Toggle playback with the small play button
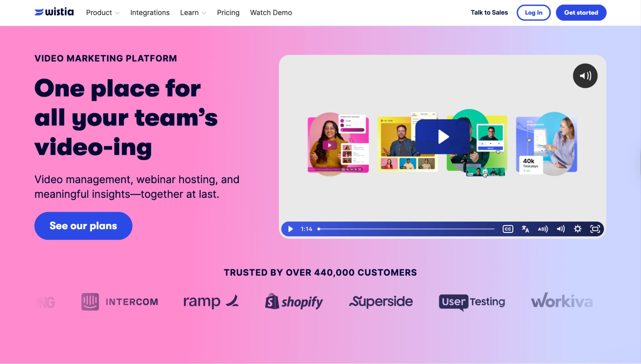The height and width of the screenshot is (364, 641). (290, 229)
